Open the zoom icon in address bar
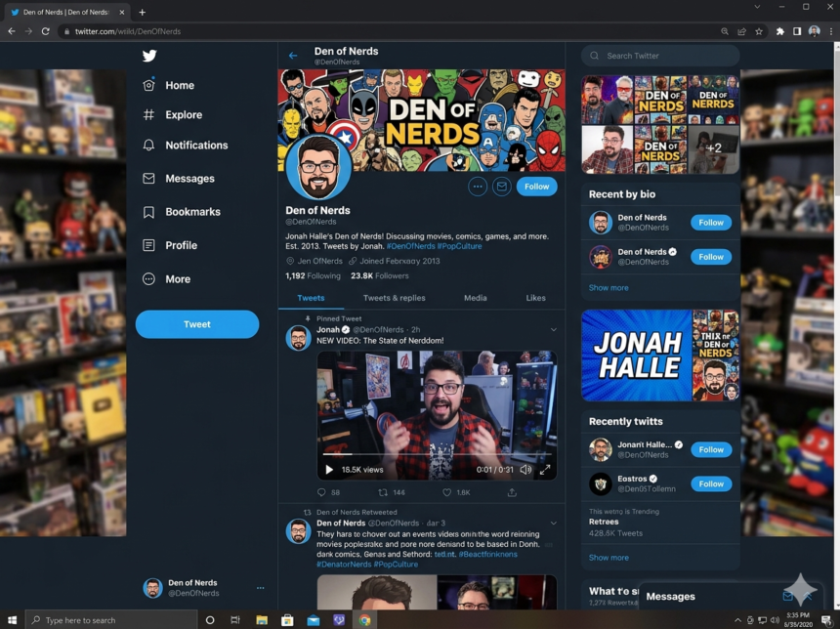The image size is (840, 629). point(725,31)
